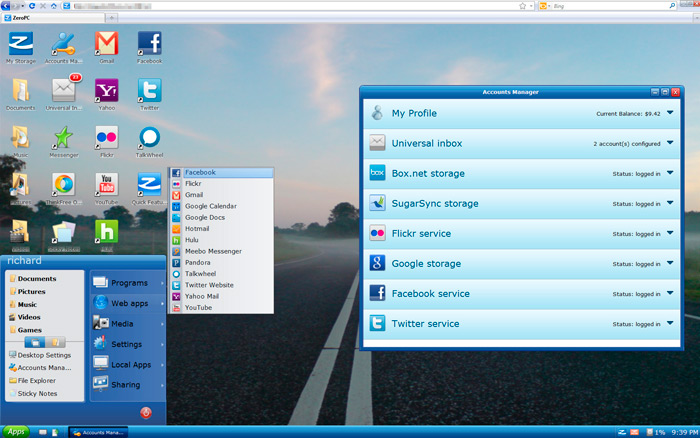
Task: Open the Sharing submenu
Action: pyautogui.click(x=128, y=384)
